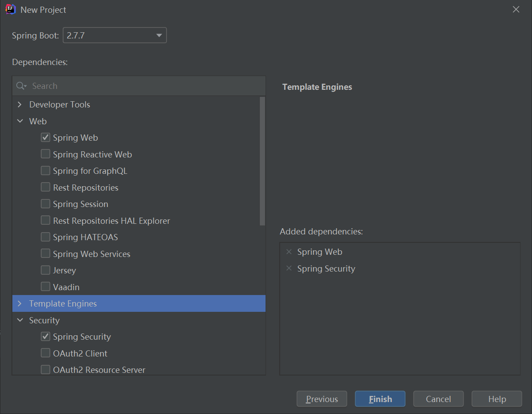The width and height of the screenshot is (532, 414).
Task: Click the Finish button
Action: click(380, 399)
